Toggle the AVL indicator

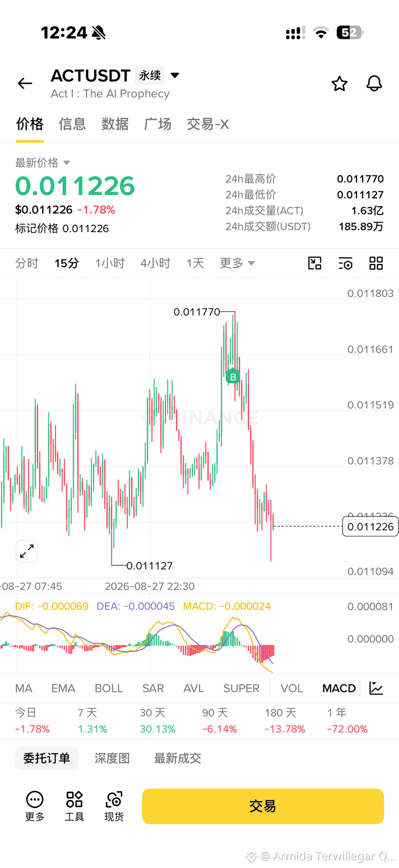click(194, 688)
